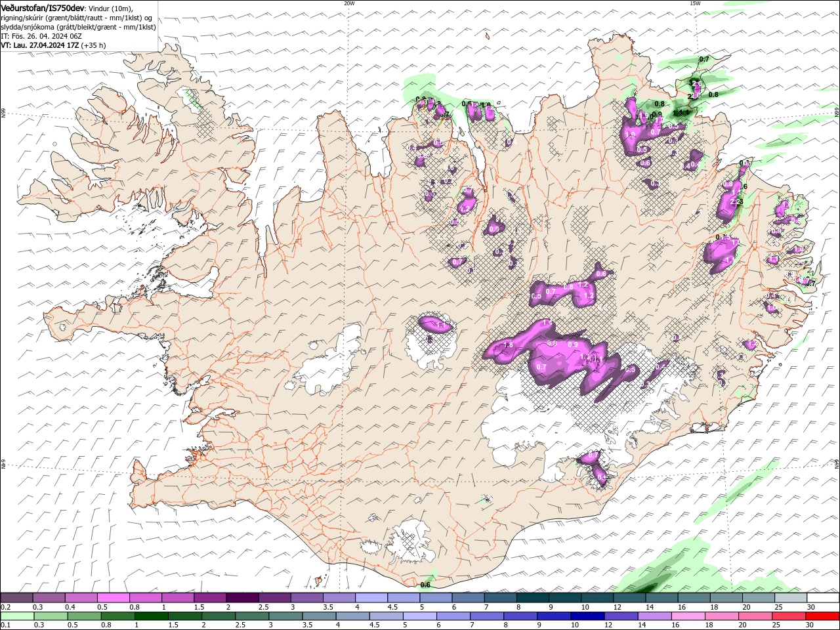Click the initial time line 'IT: Fös. 26. 04. 2024 06Z'
The image size is (840, 630).
(x=41, y=36)
